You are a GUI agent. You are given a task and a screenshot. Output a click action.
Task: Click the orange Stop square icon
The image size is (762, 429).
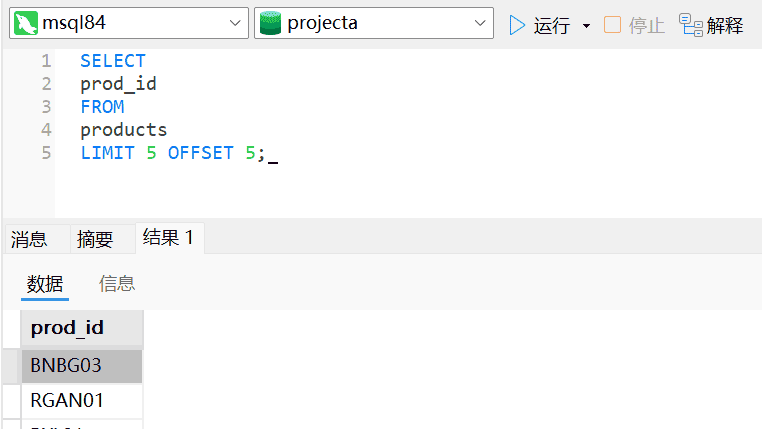(x=612, y=25)
